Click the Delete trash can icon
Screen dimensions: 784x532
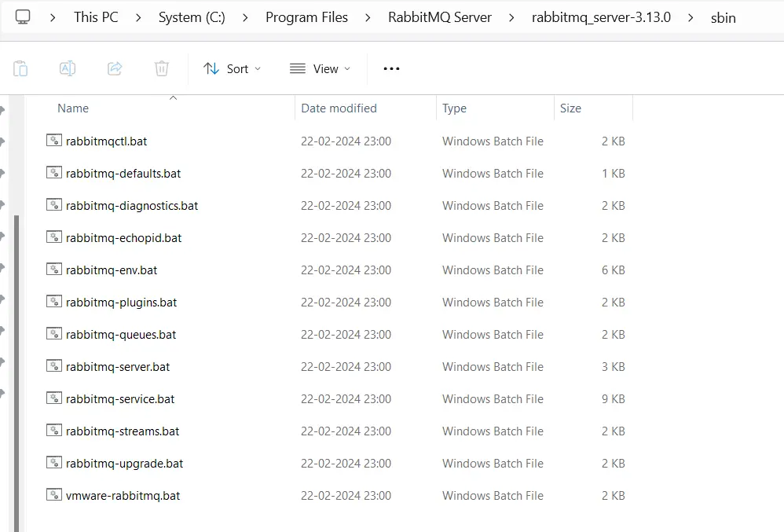coord(162,68)
